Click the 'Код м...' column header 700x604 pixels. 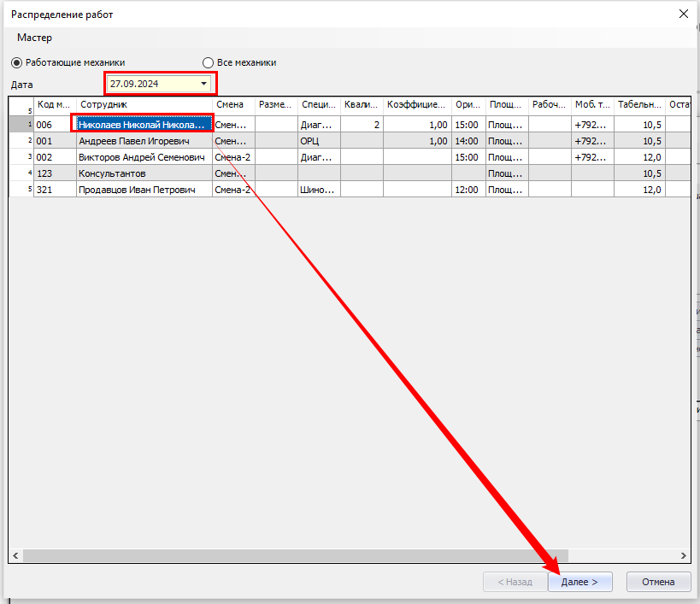point(54,104)
